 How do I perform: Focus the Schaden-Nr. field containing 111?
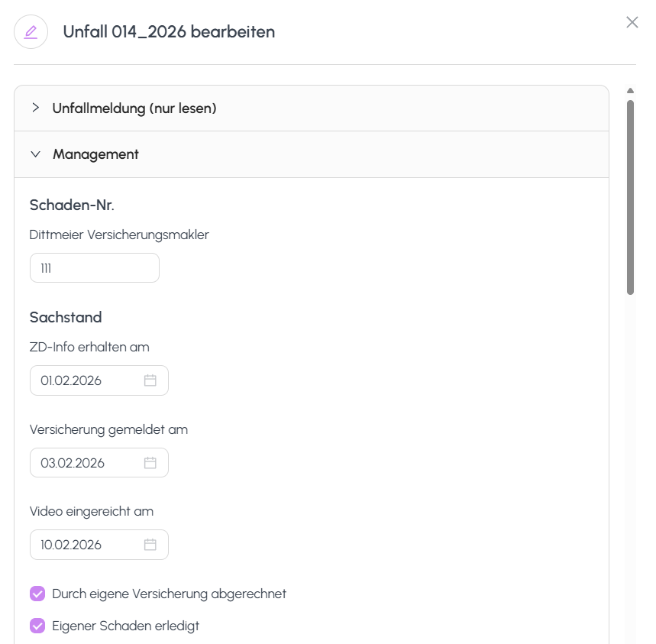[x=95, y=268]
